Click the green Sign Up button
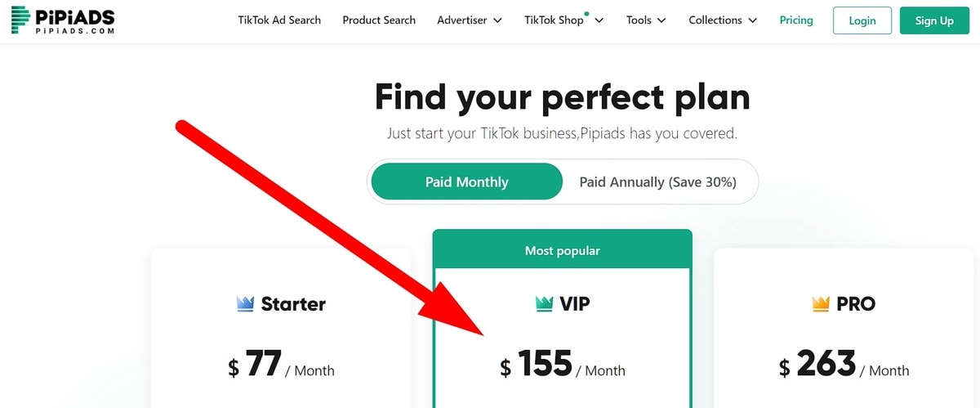980x408 pixels. (934, 20)
